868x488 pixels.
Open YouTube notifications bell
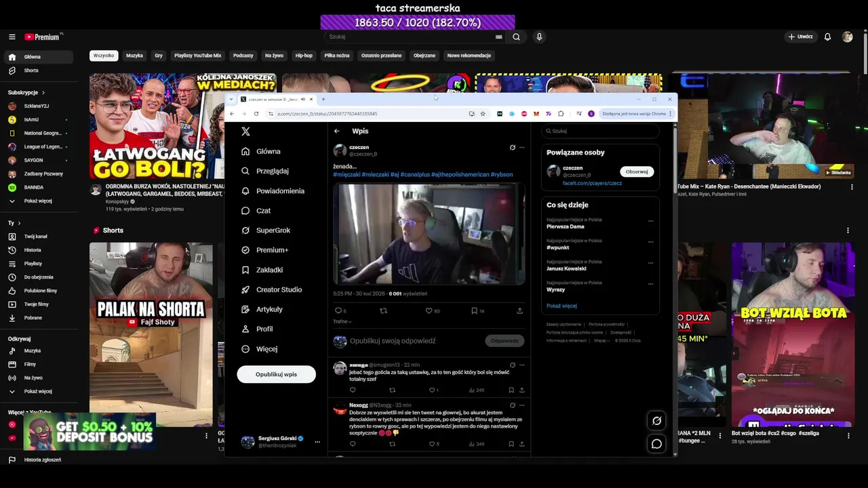tap(827, 37)
